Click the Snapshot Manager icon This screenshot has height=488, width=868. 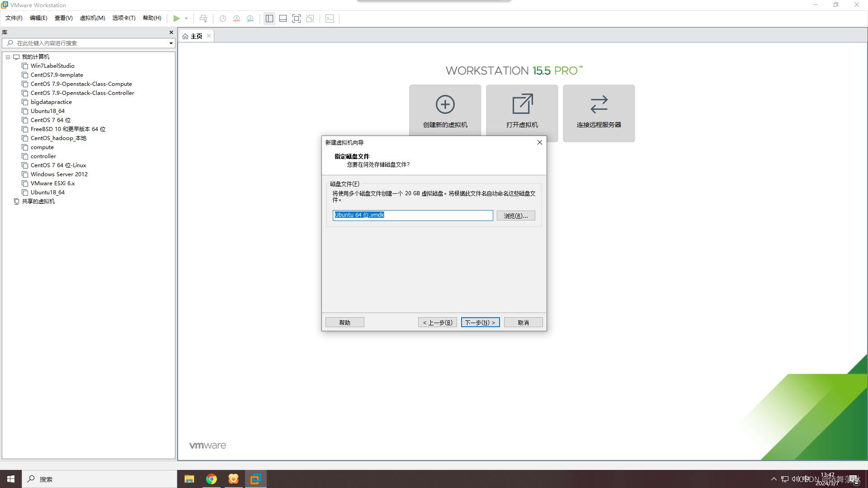tap(250, 19)
